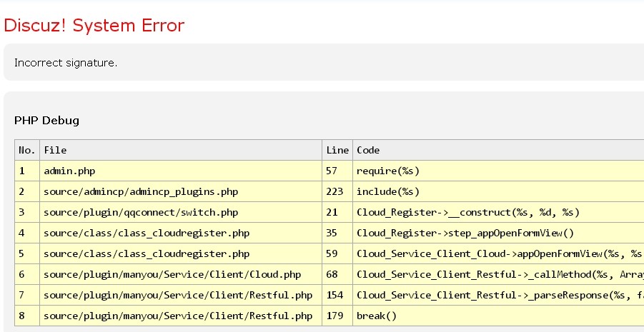Image resolution: width=644 pixels, height=332 pixels.
Task: Select the 'Incorrect signature.' error message
Action: 66,63
